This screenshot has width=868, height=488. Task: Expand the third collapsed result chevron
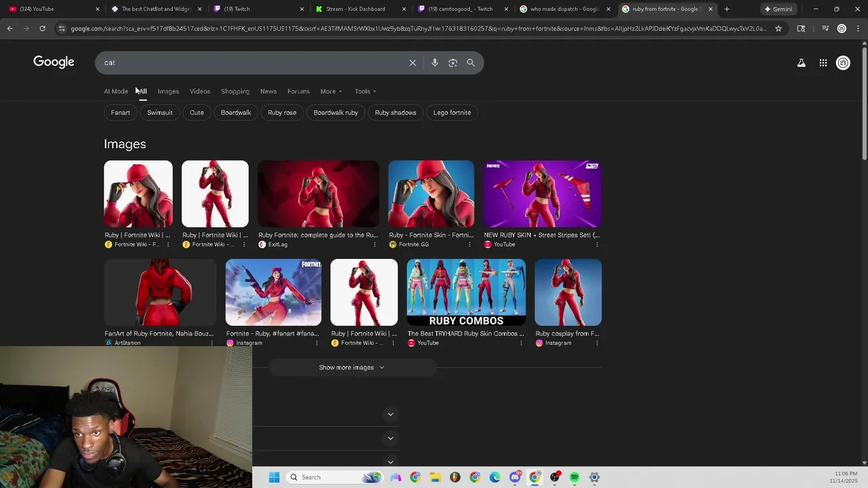pos(390,462)
